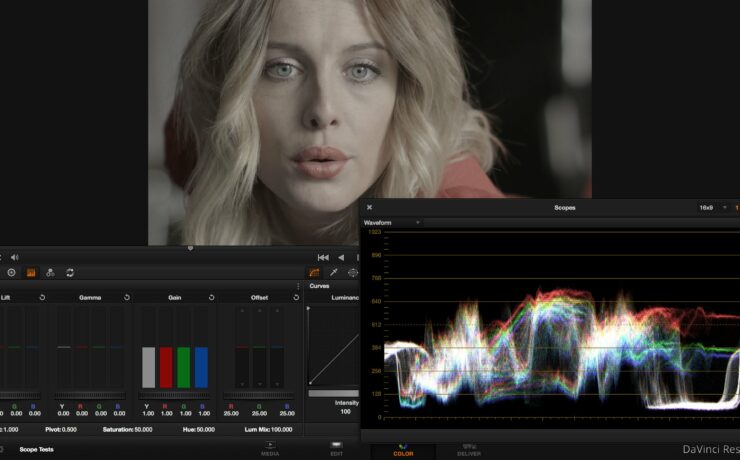Select the qualifier eyedropper icon

[x=334, y=272]
